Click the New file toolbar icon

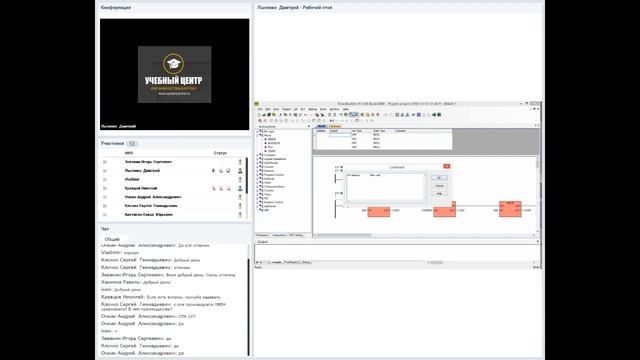(x=259, y=115)
